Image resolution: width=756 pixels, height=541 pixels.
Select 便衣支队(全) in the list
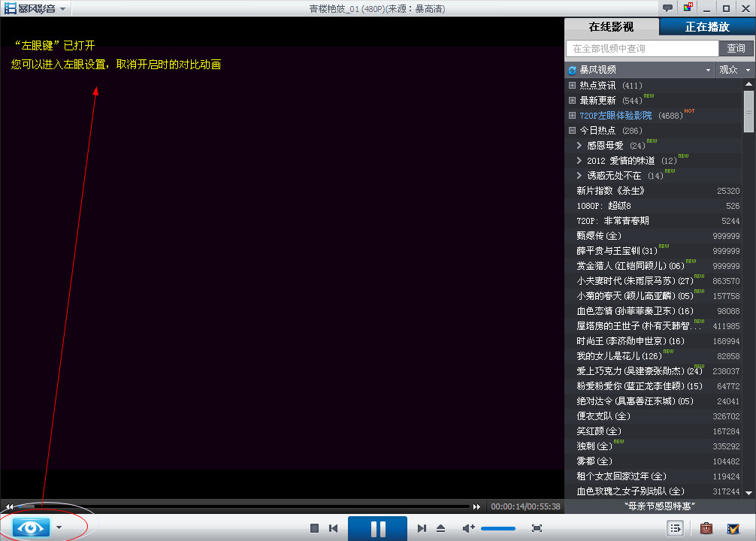[x=654, y=416]
